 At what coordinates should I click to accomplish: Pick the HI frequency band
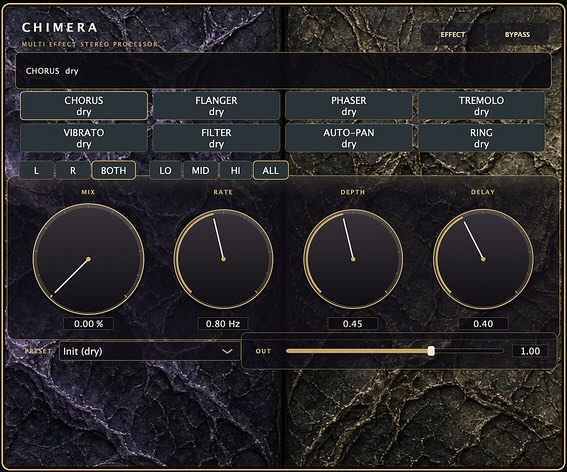click(x=235, y=170)
